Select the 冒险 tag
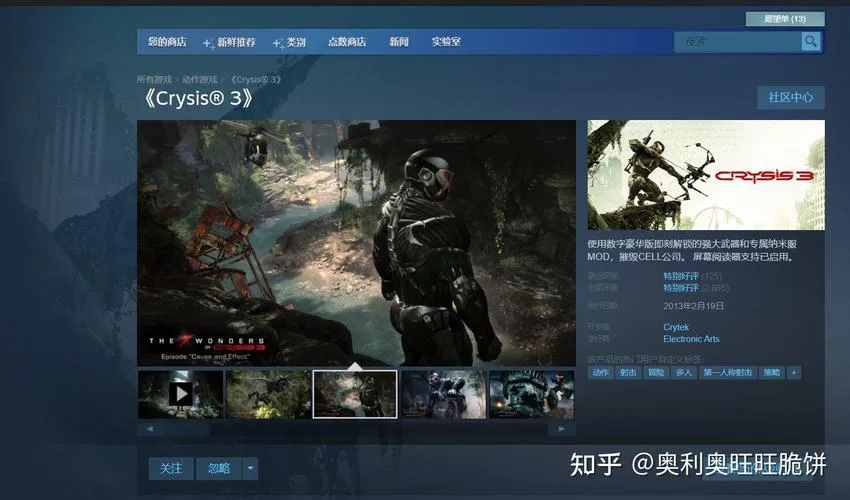This screenshot has width=850, height=500. (656, 373)
